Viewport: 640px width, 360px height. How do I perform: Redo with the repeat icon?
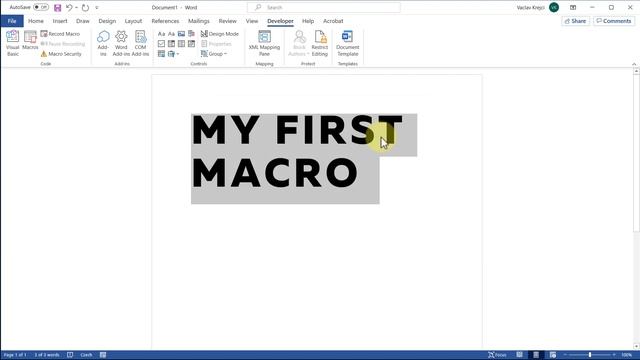[x=85, y=7]
